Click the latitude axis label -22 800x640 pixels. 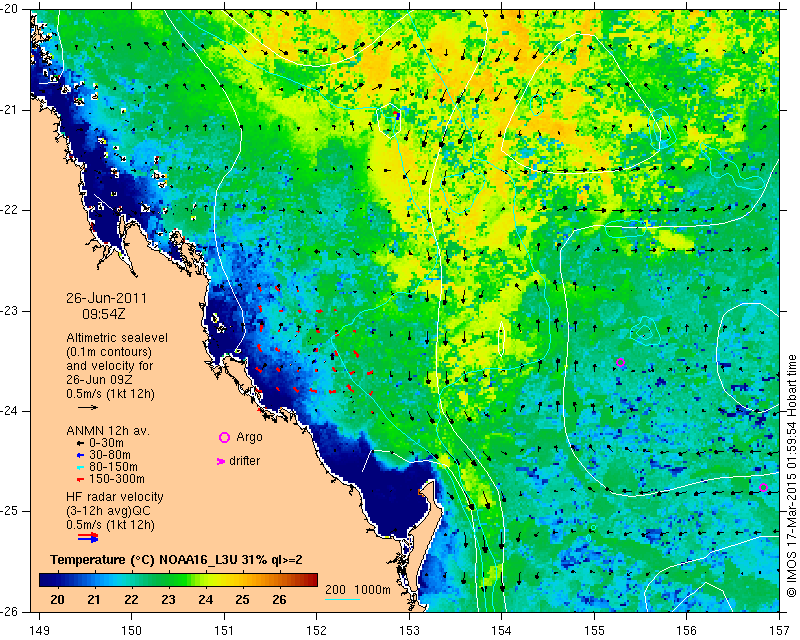(9, 210)
